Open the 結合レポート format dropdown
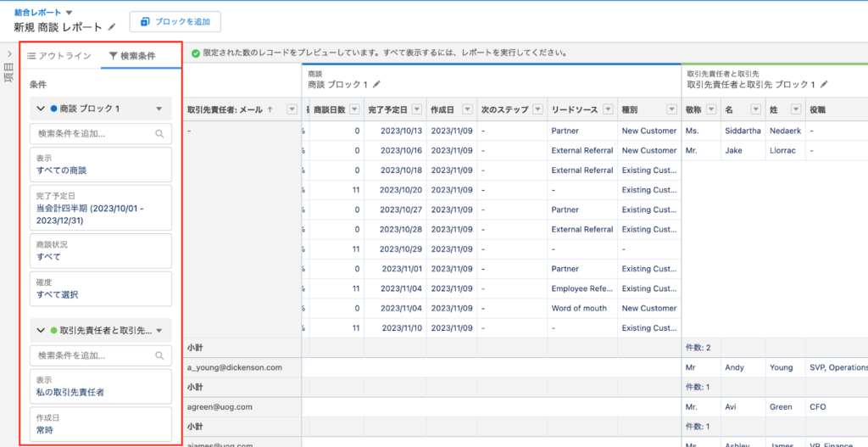The height and width of the screenshot is (447, 868). pyautogui.click(x=69, y=12)
